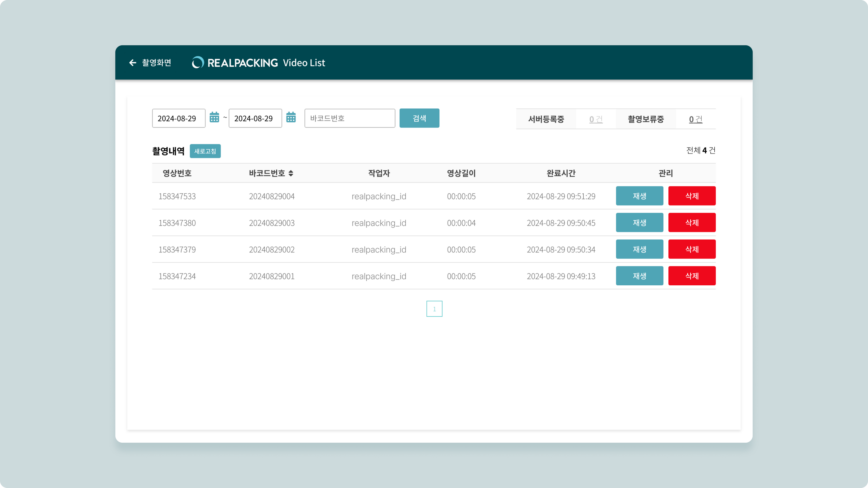868x488 pixels.
Task: Sort by 바코드번호 column arrows
Action: click(x=291, y=173)
